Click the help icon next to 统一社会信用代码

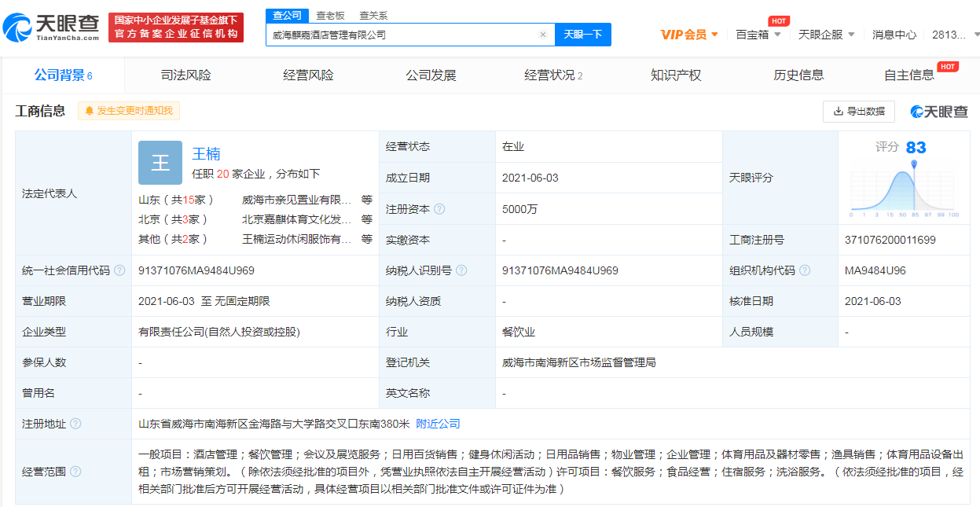point(119,270)
